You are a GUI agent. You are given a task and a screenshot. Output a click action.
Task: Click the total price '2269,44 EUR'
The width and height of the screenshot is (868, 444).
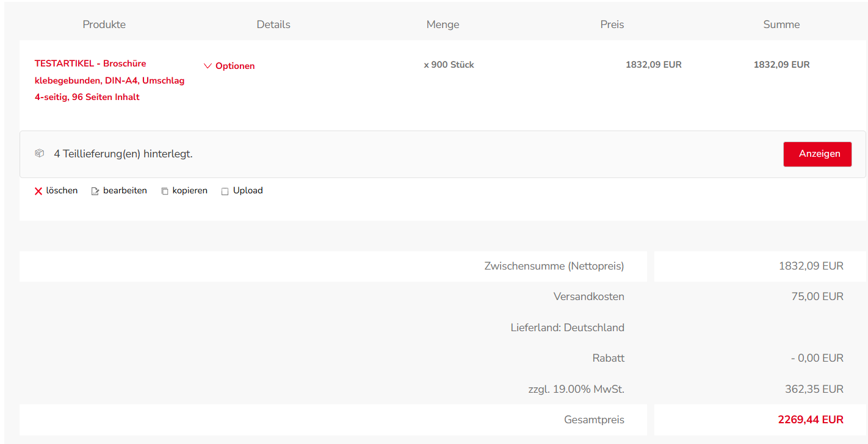point(811,420)
